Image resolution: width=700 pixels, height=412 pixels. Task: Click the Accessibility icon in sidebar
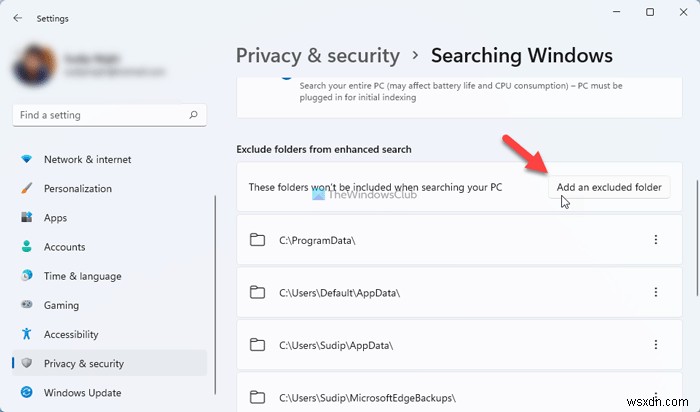coord(26,335)
